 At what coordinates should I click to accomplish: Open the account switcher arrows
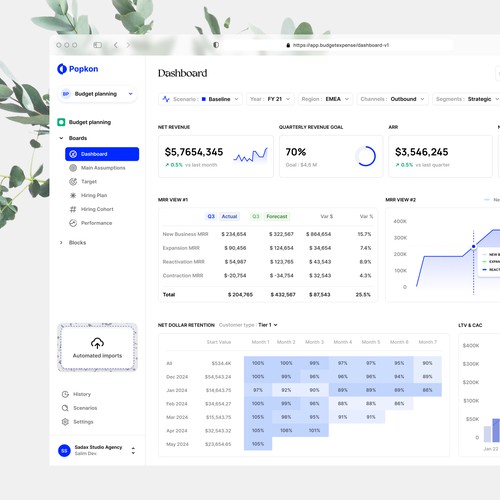pos(133,450)
